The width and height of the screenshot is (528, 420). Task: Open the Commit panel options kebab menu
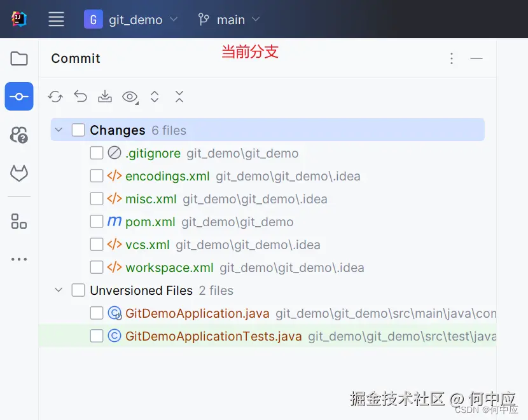tap(452, 58)
